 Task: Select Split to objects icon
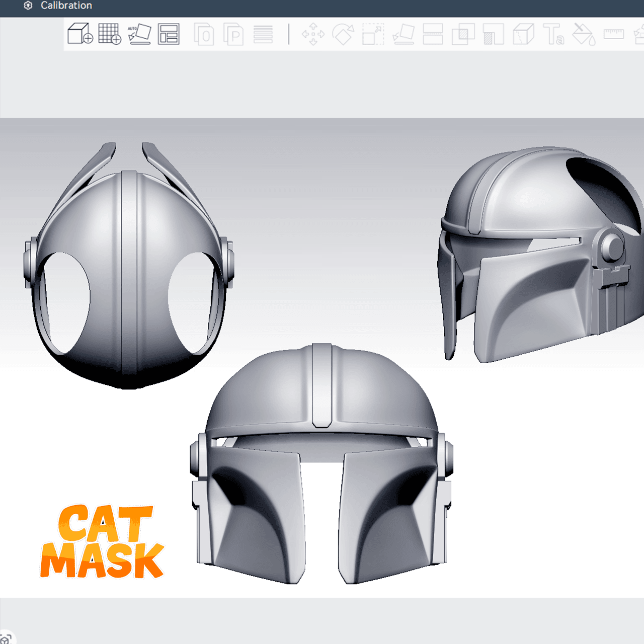click(x=204, y=34)
